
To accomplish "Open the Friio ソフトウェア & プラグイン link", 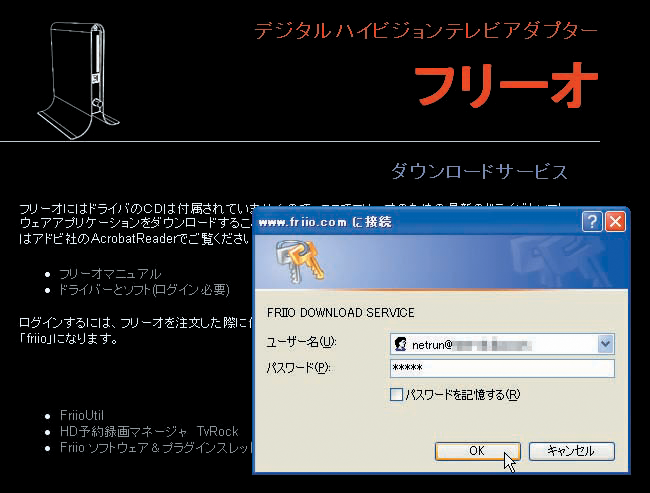I will (156, 448).
